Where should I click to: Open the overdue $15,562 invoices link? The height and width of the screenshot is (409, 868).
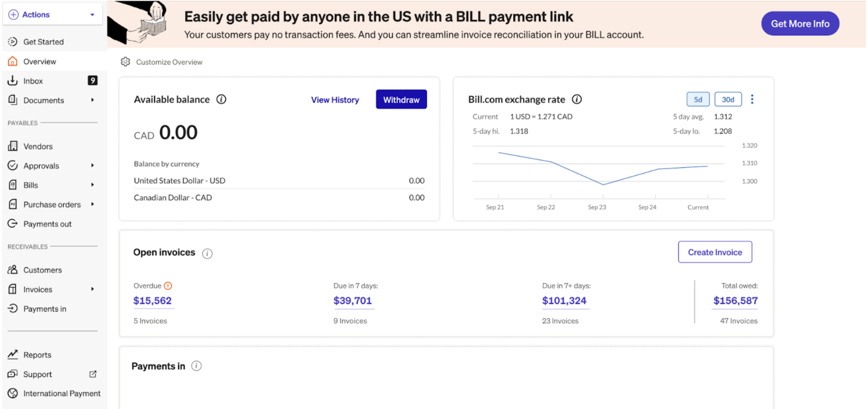tap(153, 300)
